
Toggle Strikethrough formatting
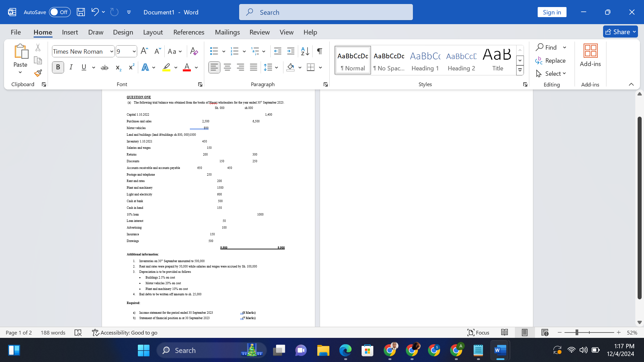point(105,67)
